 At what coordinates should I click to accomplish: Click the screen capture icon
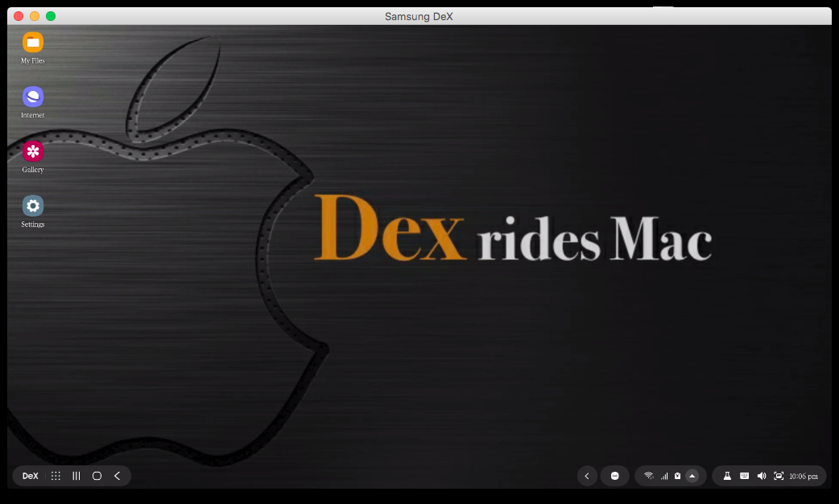click(x=779, y=476)
